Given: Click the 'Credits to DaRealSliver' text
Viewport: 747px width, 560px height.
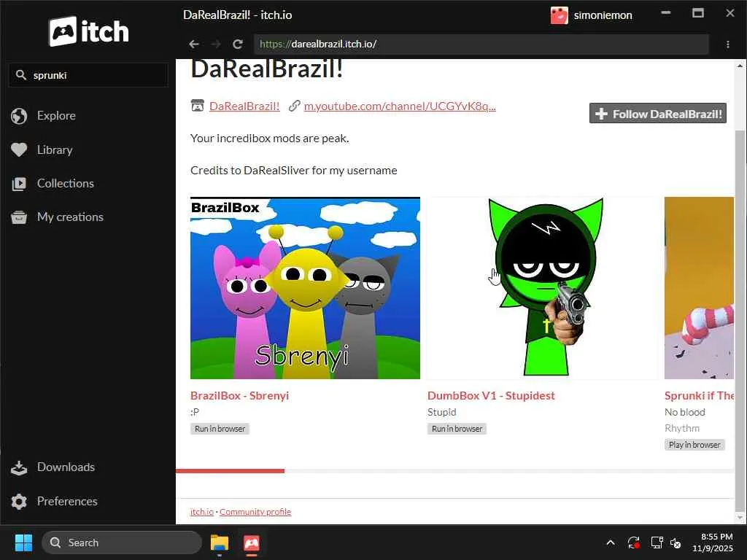Looking at the screenshot, I should point(294,171).
